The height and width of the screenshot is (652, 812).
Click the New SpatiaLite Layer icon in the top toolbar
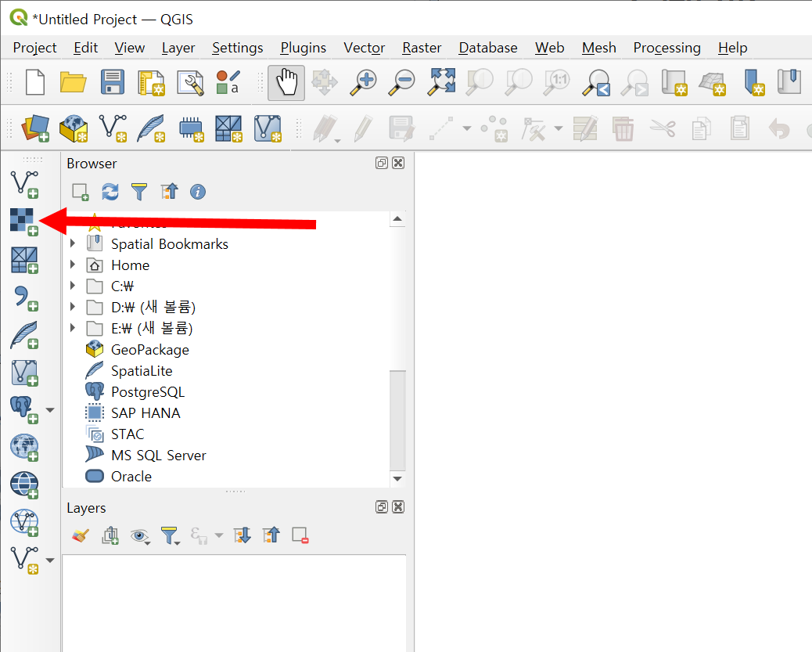[x=151, y=128]
